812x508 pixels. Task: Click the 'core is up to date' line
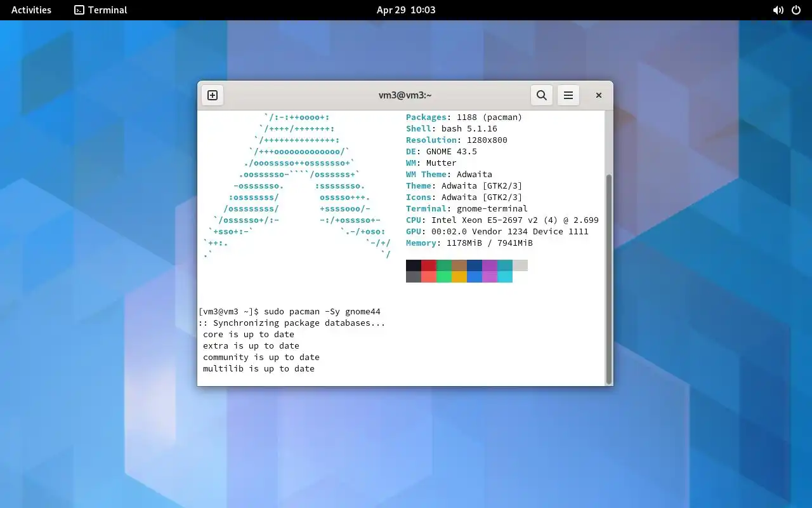(249, 335)
